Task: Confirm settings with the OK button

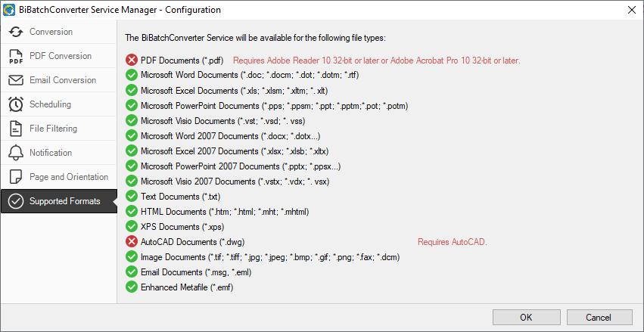Action: tap(526, 317)
